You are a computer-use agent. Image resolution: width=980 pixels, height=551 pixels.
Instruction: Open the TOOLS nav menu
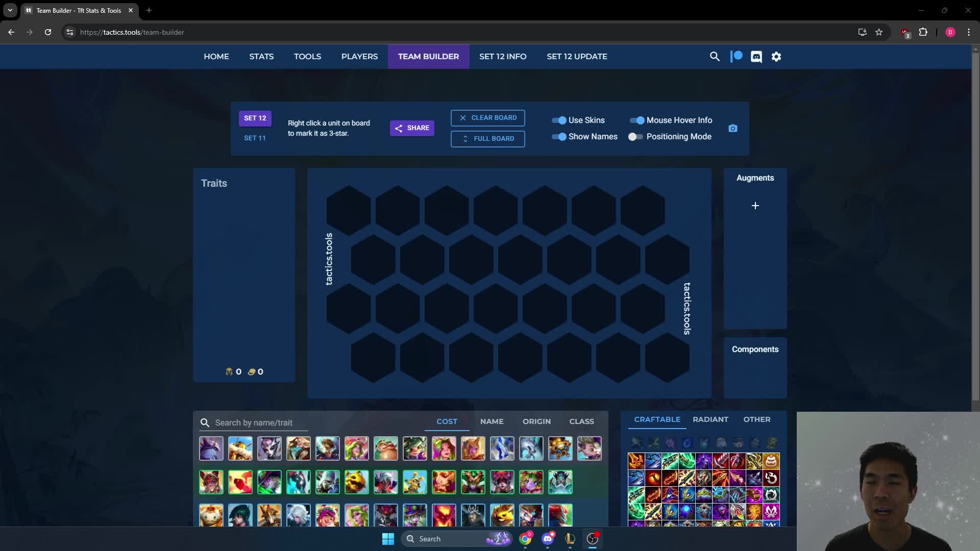pyautogui.click(x=307, y=57)
